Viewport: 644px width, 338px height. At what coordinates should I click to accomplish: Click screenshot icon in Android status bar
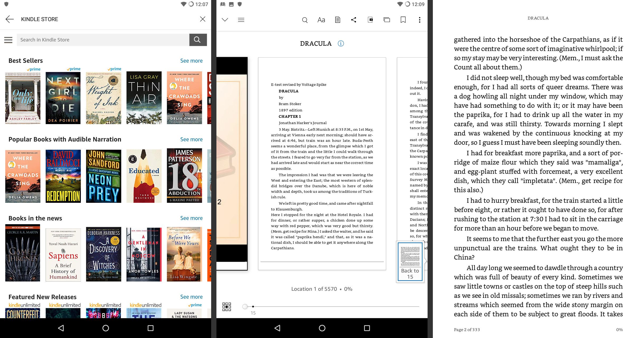pyautogui.click(x=231, y=4)
